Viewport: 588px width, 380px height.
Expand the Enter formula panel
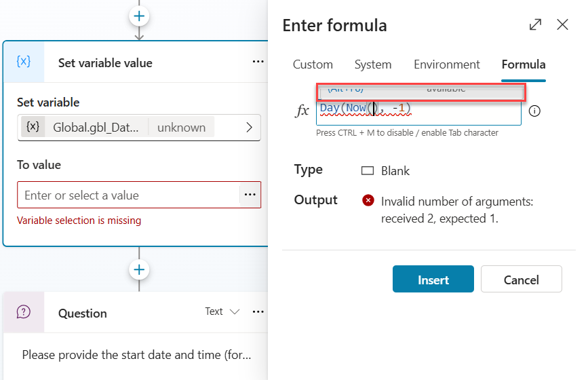(x=535, y=25)
